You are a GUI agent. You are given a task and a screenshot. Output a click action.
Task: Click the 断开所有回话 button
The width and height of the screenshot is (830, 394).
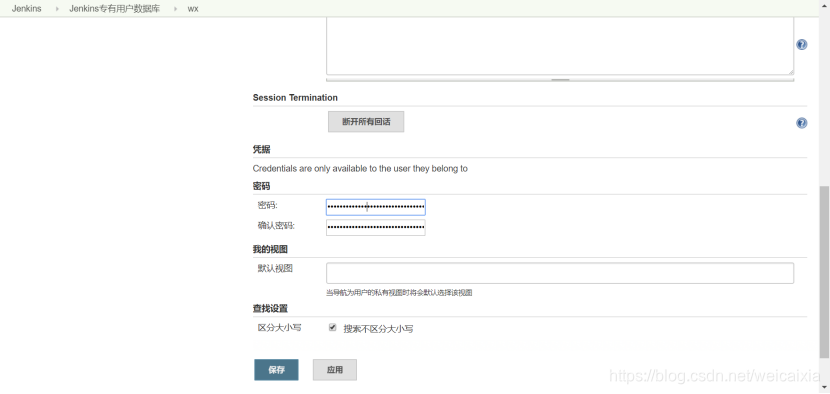point(366,122)
